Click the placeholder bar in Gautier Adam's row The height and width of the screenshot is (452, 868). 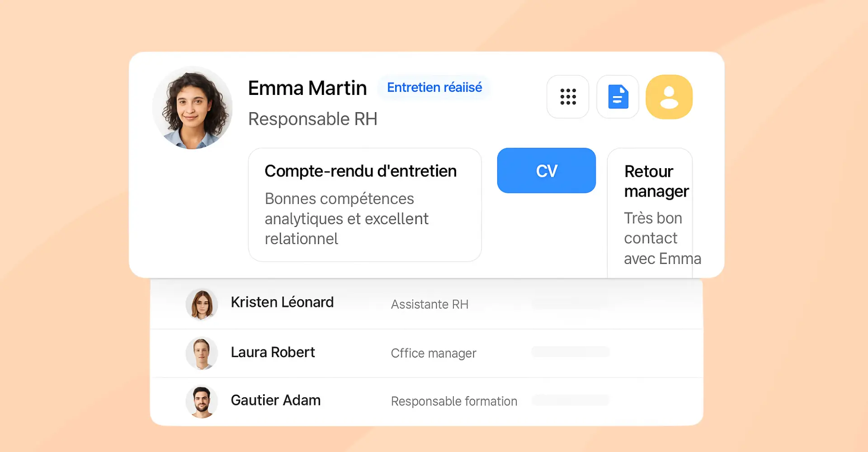click(x=571, y=400)
